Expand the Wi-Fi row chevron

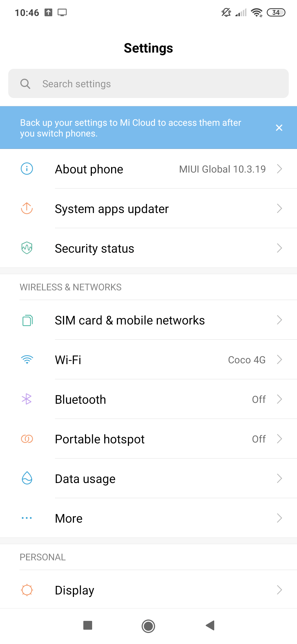[x=279, y=359]
